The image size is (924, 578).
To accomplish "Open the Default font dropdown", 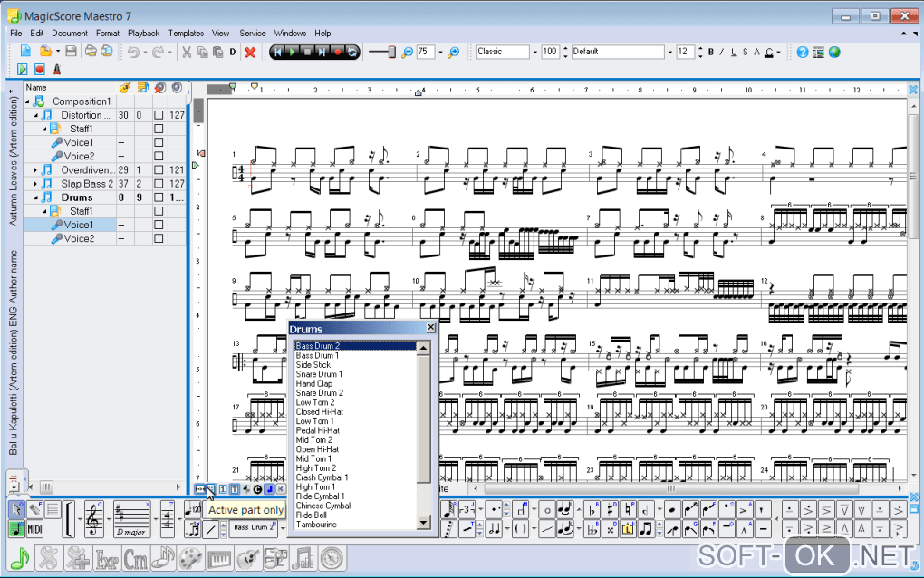I will (670, 53).
